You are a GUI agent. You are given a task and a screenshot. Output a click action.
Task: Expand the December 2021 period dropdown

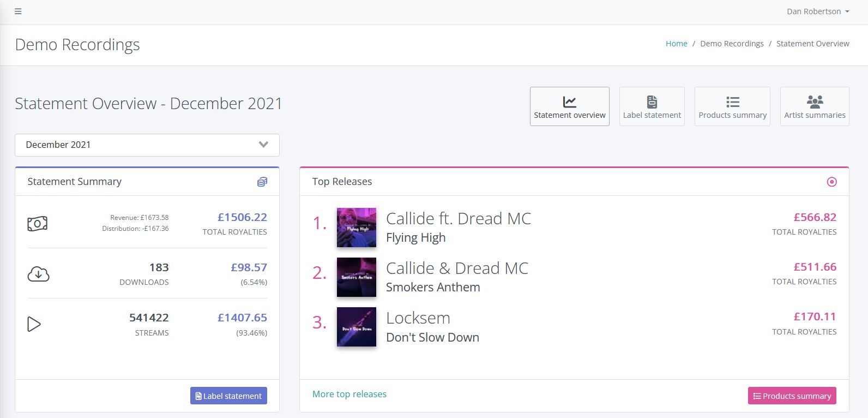147,145
